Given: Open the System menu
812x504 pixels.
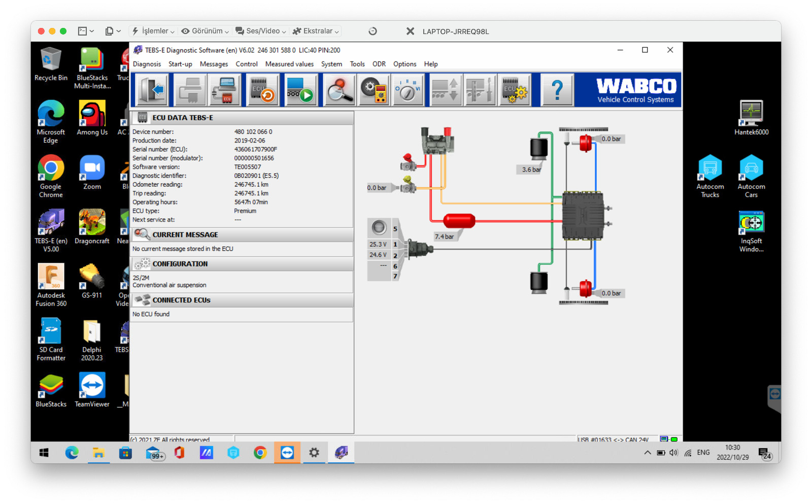Looking at the screenshot, I should tap(331, 64).
